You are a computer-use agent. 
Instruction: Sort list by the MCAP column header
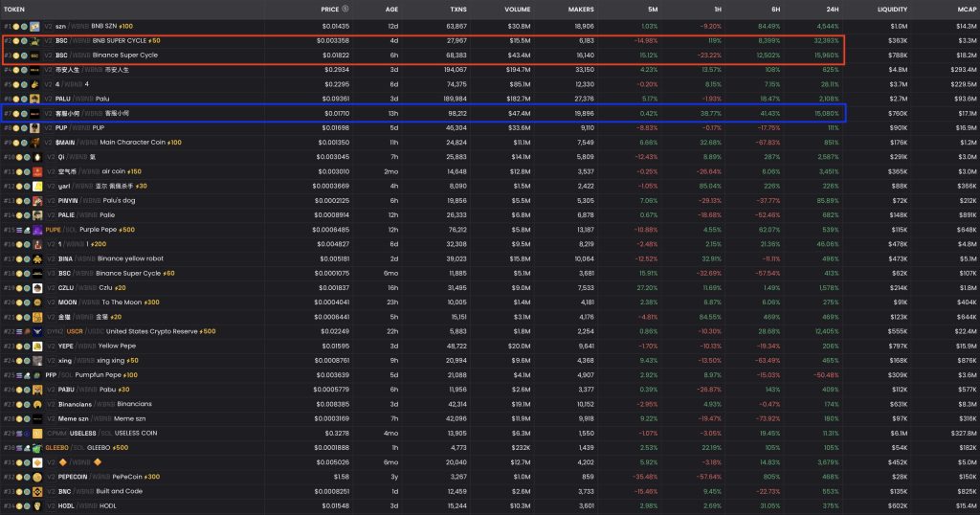point(963,9)
